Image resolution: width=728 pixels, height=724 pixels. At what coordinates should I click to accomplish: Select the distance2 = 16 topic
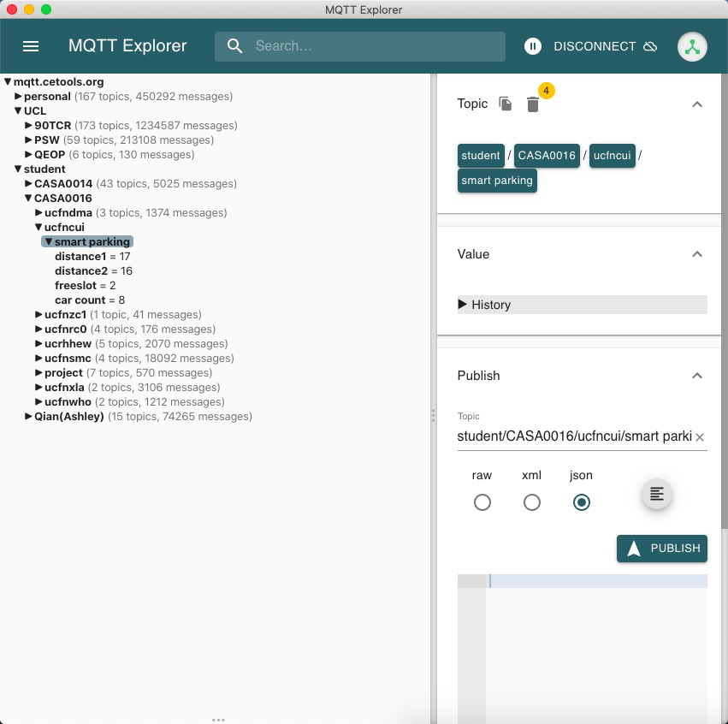tap(93, 270)
